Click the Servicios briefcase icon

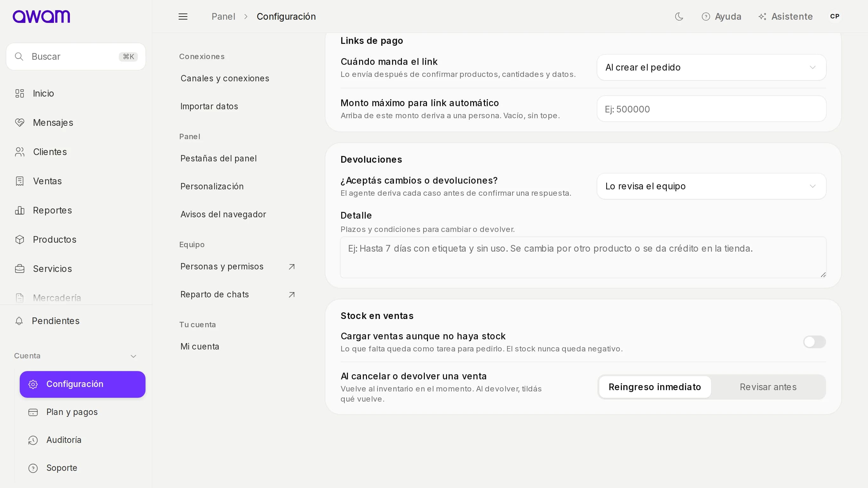(x=20, y=269)
